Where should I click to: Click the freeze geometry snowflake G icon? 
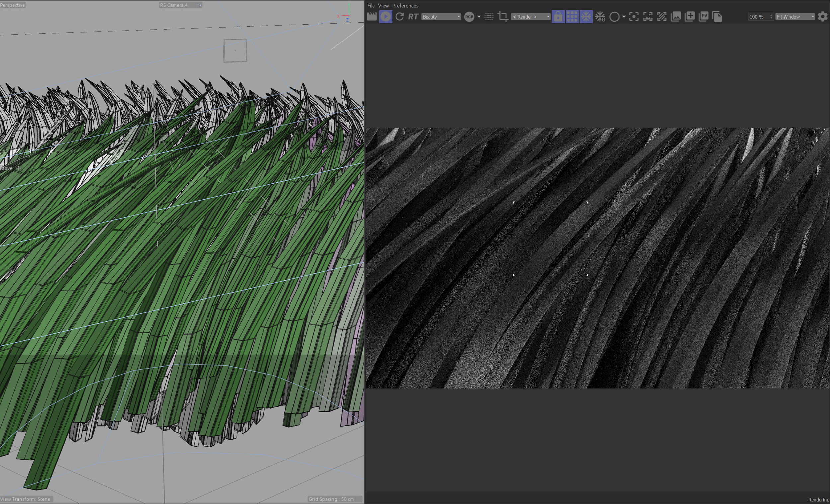600,17
